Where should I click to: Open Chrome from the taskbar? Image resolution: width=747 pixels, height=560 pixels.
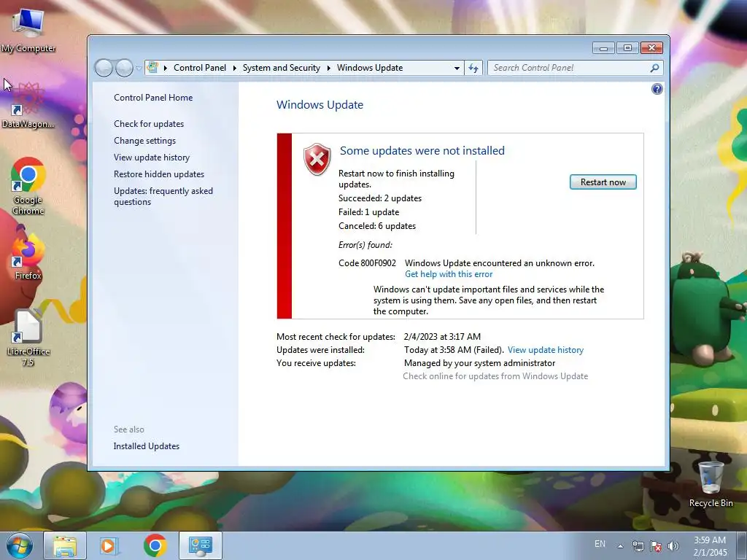point(155,545)
